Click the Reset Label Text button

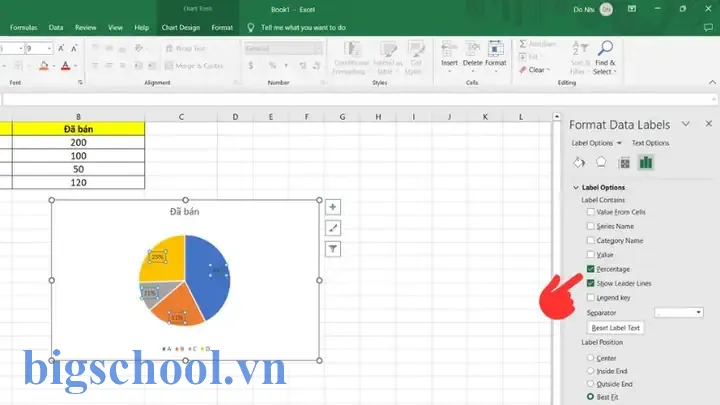coord(615,328)
